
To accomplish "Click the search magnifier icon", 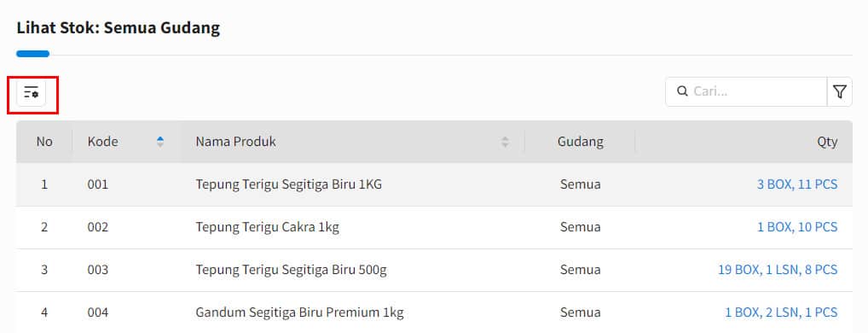I will [683, 91].
